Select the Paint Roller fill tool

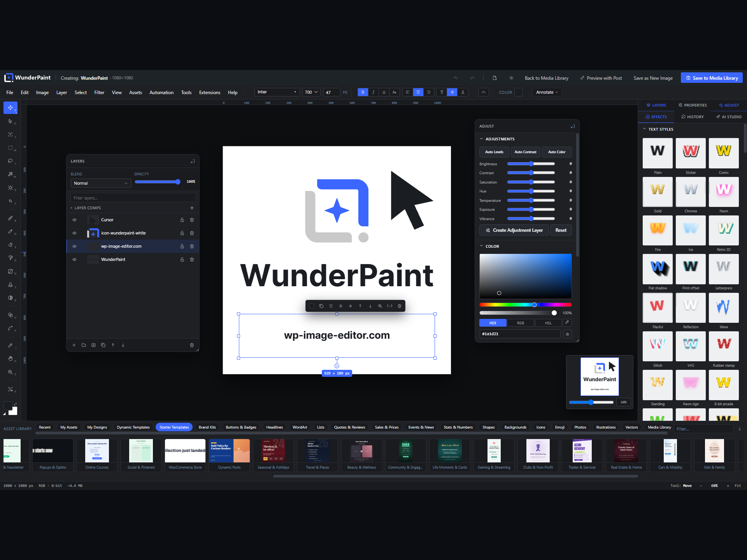(x=11, y=258)
